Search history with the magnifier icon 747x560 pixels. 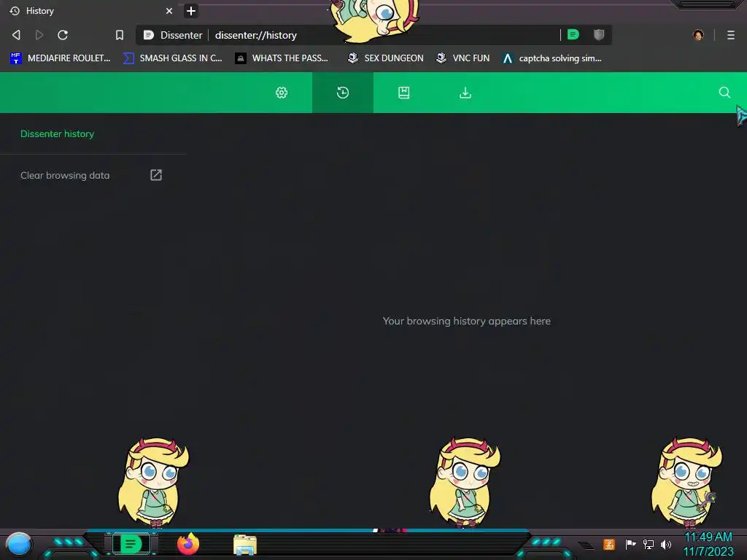click(724, 93)
